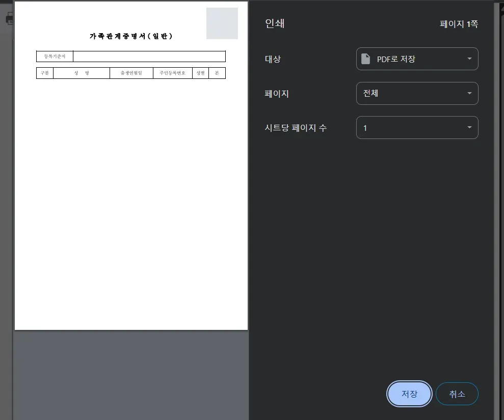Click the document preview page thumbnail
This screenshot has width=504, height=420.
131,165
